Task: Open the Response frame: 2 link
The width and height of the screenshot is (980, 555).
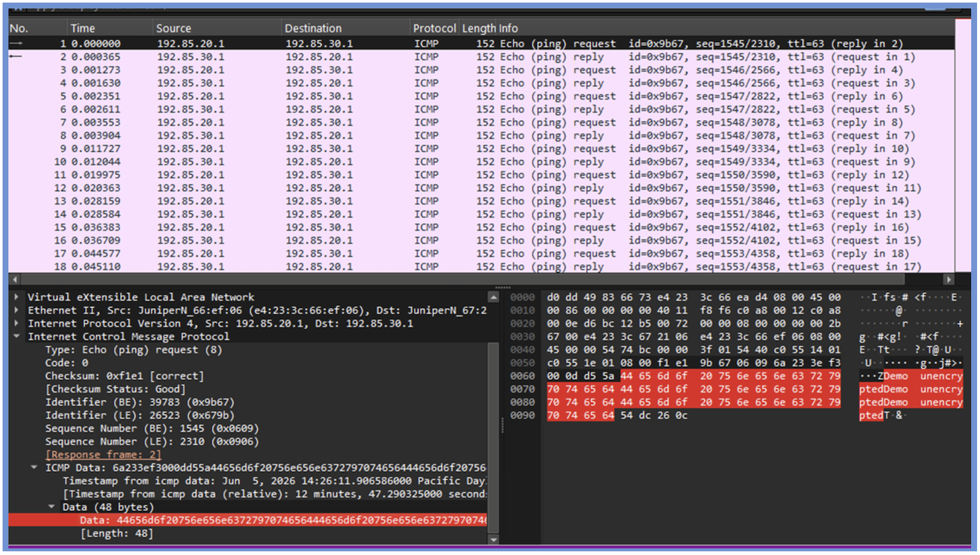Action: (x=104, y=455)
